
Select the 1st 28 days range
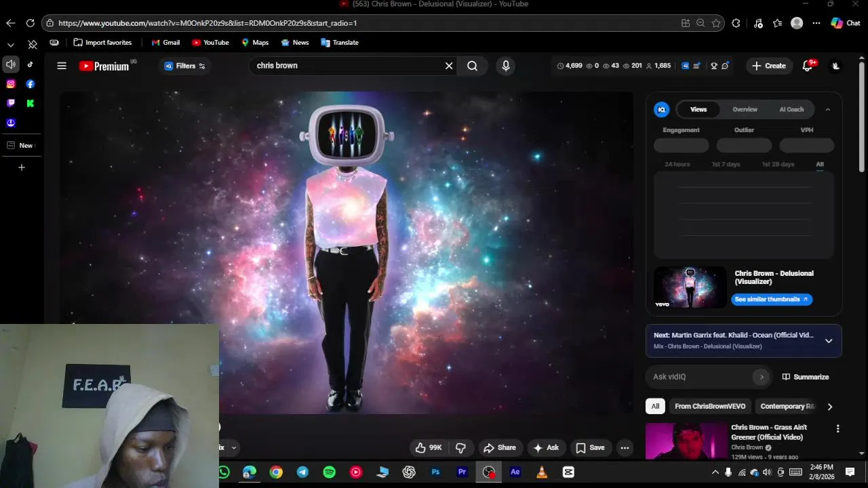click(x=778, y=164)
